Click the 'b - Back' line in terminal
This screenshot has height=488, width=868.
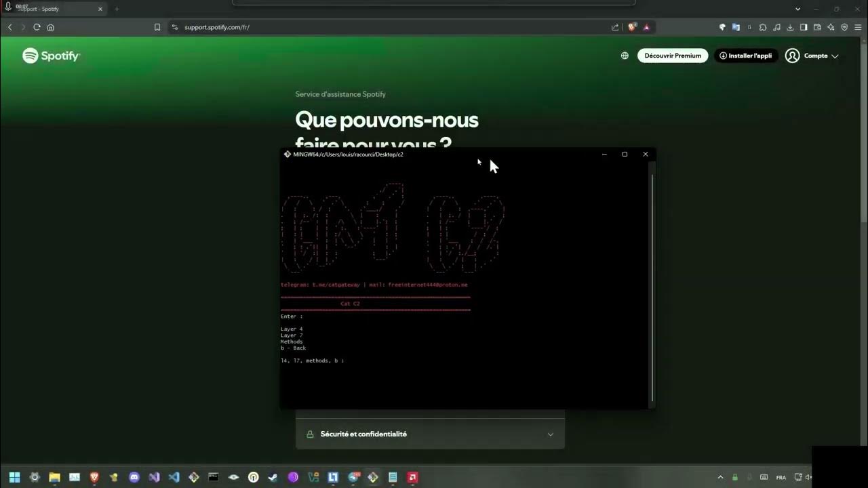294,348
